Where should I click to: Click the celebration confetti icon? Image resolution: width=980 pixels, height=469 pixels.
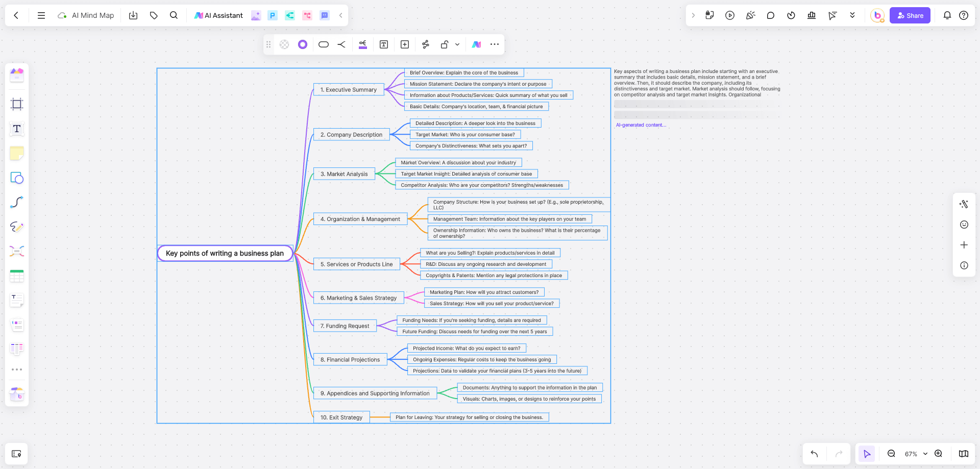[750, 15]
